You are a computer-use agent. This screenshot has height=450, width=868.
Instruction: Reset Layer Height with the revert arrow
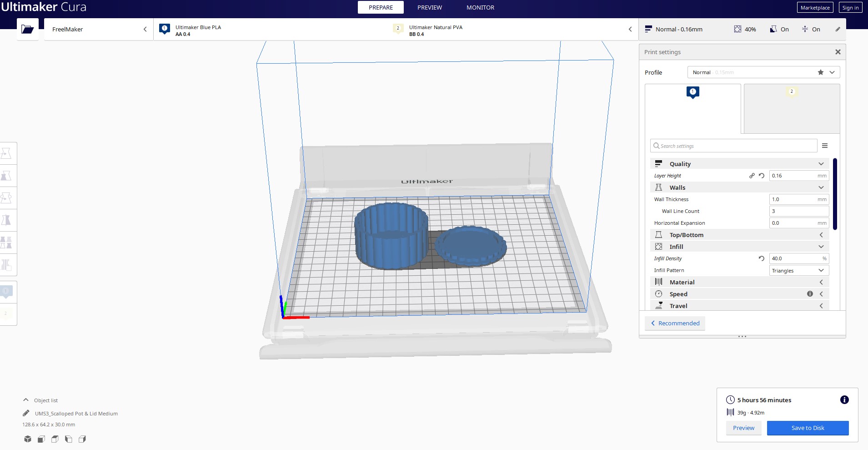762,176
